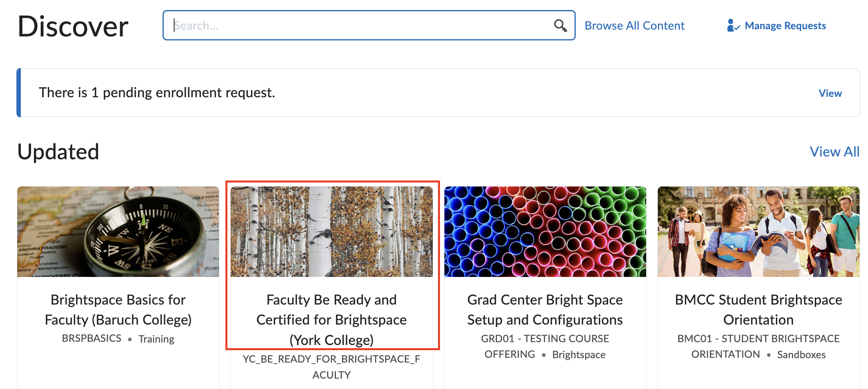Click the Updated section heading

(58, 152)
